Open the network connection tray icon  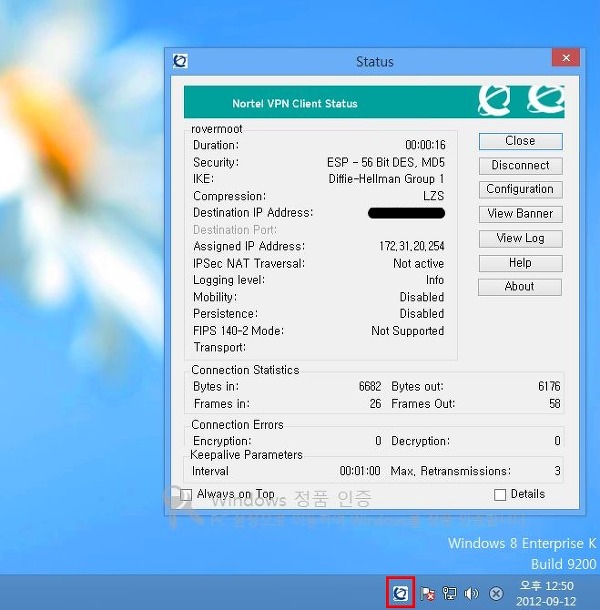pos(449,594)
